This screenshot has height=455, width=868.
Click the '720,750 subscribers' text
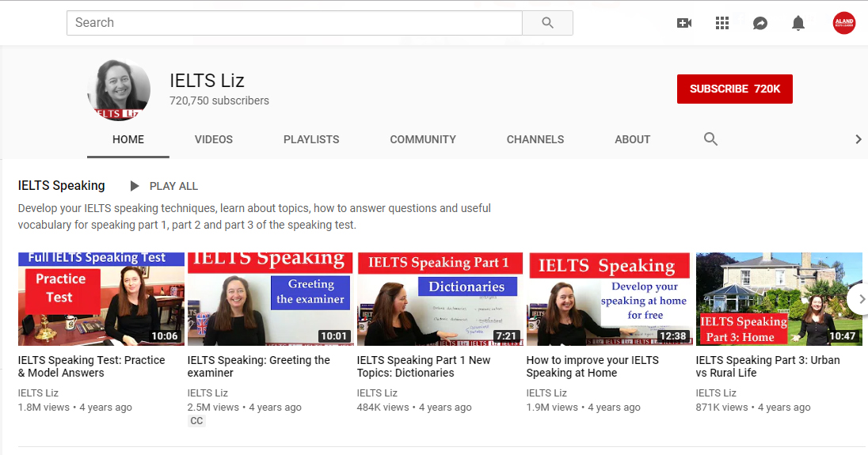click(219, 100)
